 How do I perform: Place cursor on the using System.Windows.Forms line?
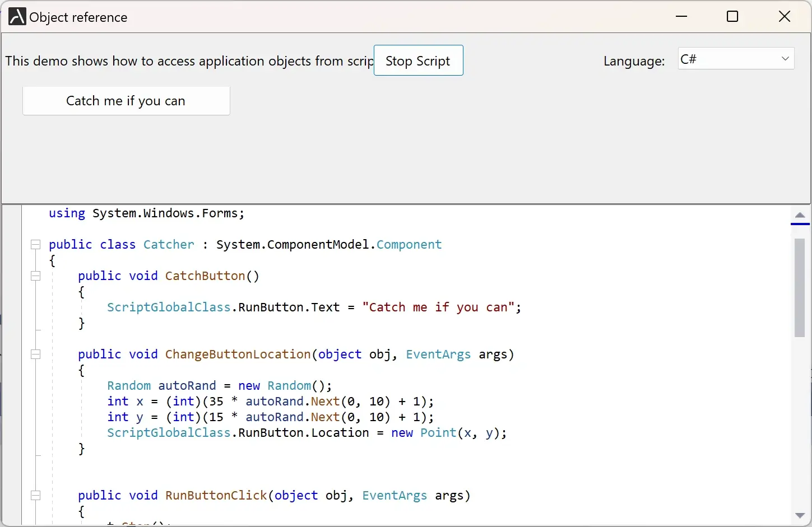pos(146,213)
